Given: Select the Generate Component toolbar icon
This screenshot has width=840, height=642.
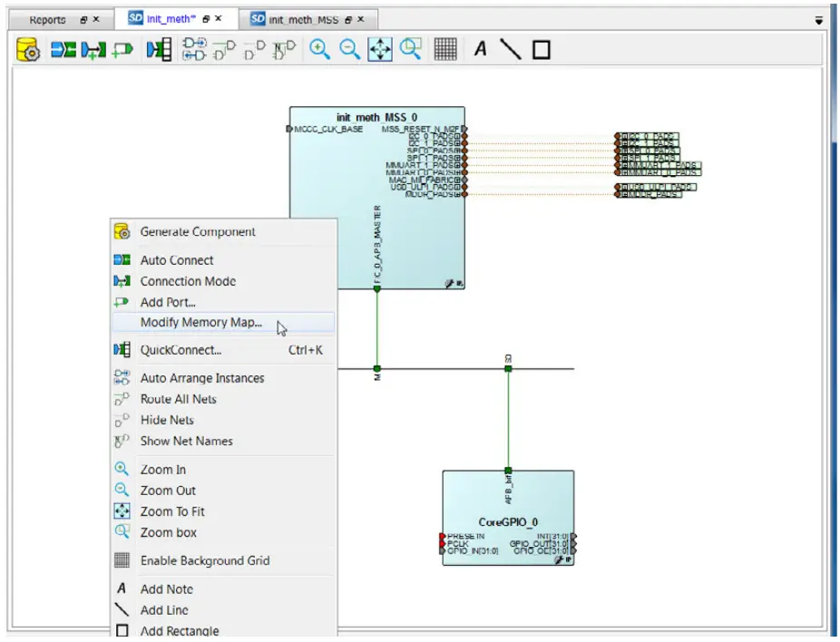Looking at the screenshot, I should 27,50.
